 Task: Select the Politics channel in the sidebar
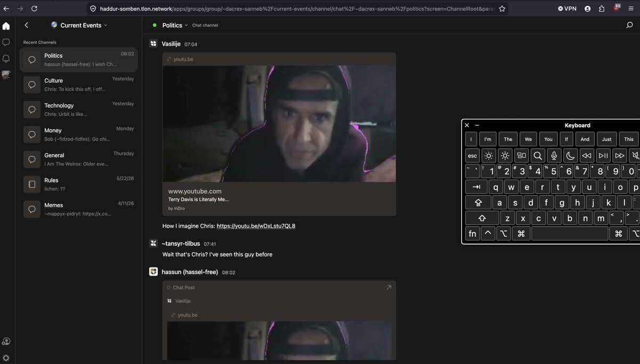tap(78, 60)
